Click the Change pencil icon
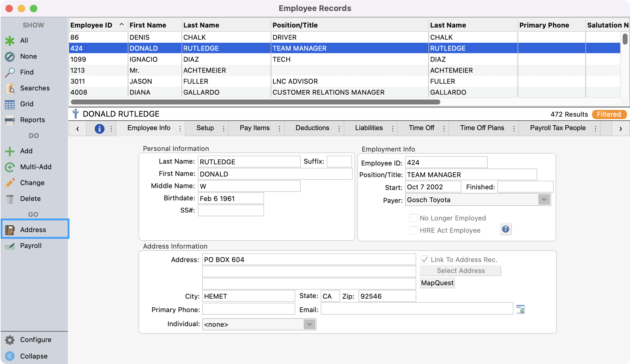The image size is (630, 364). coord(10,183)
